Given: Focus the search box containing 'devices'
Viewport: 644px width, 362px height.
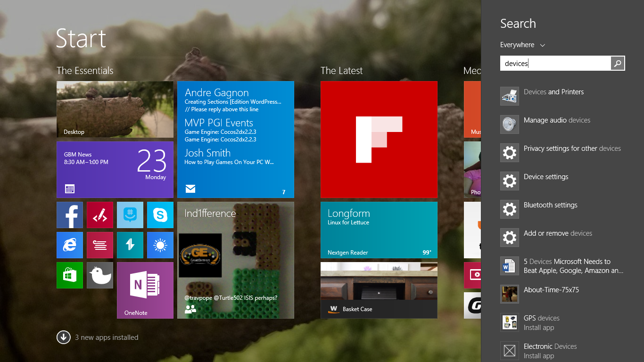Looking at the screenshot, I should pyautogui.click(x=555, y=63).
